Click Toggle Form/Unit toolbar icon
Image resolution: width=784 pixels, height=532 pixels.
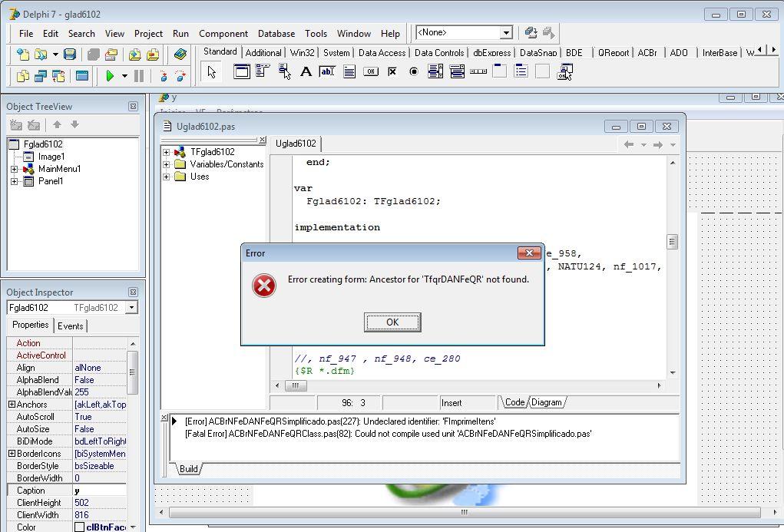tap(58, 76)
